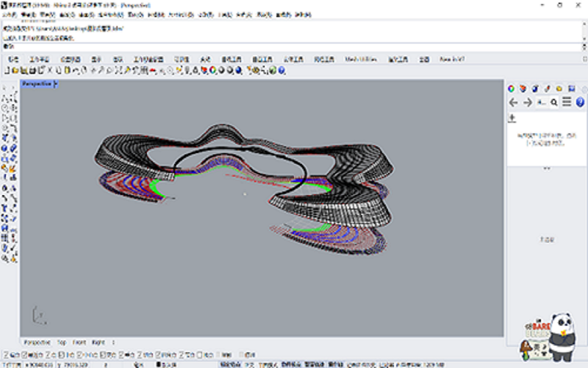This screenshot has height=368, width=588.
Task: Click the Cut (scissors) toolbar icon
Action: 50,70
